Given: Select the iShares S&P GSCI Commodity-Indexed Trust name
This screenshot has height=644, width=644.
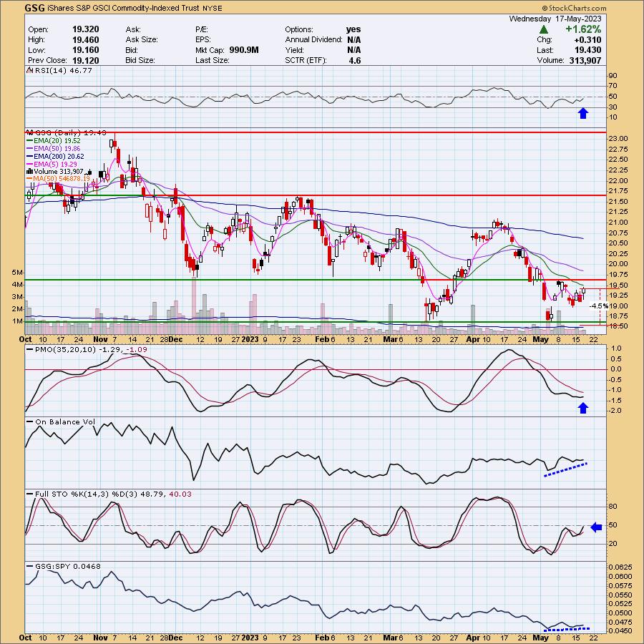Looking at the screenshot, I should (123, 8).
